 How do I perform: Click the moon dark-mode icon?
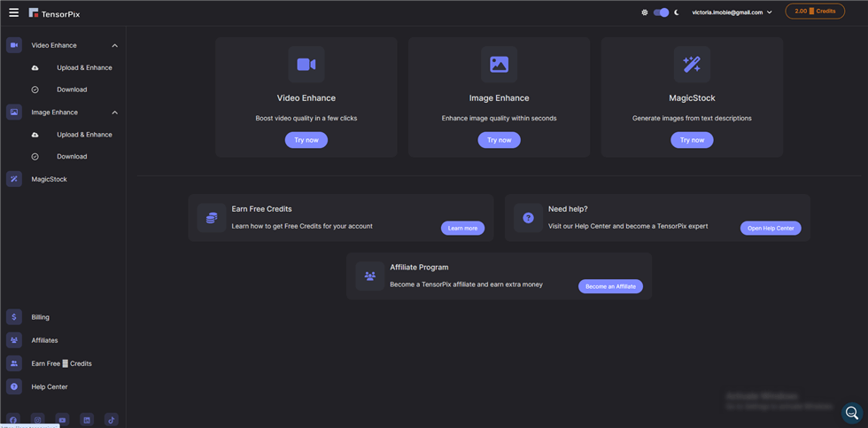[x=677, y=12]
